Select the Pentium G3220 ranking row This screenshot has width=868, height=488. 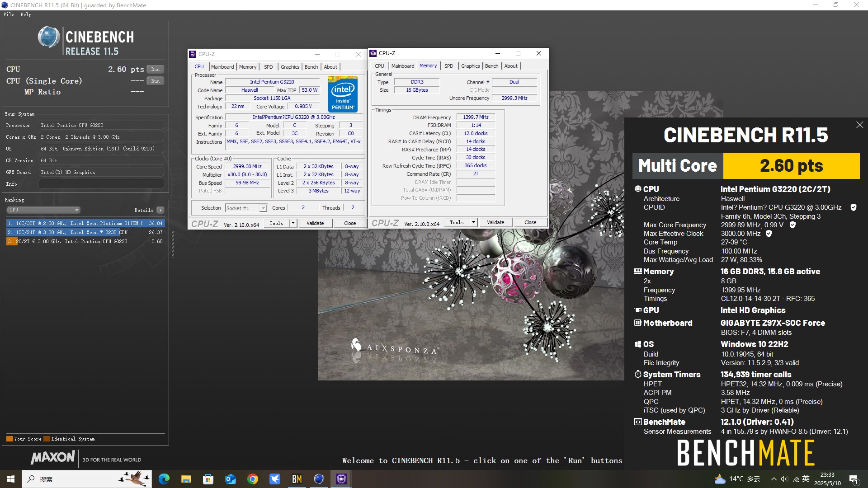85,241
